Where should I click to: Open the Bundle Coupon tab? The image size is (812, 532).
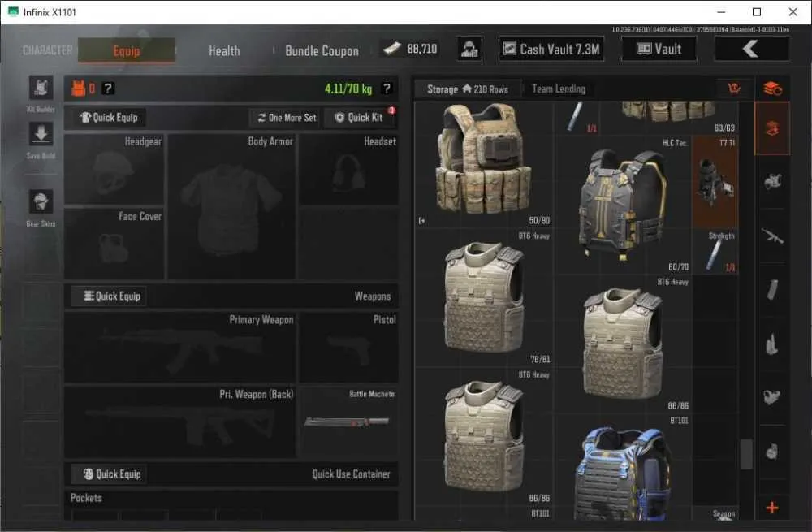click(x=322, y=51)
